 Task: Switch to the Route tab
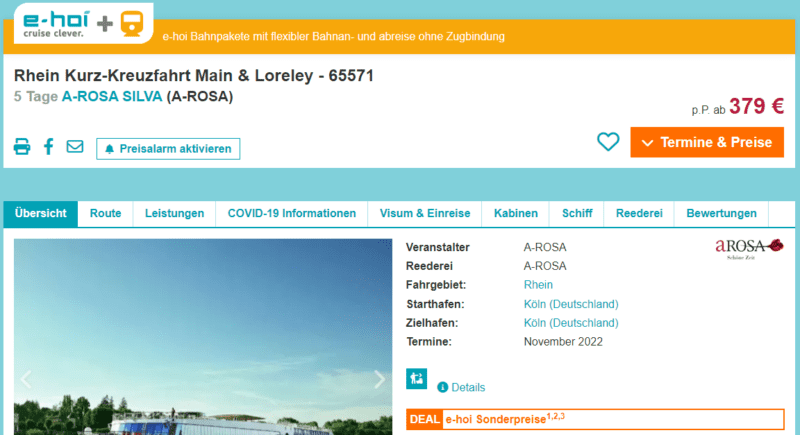click(105, 213)
